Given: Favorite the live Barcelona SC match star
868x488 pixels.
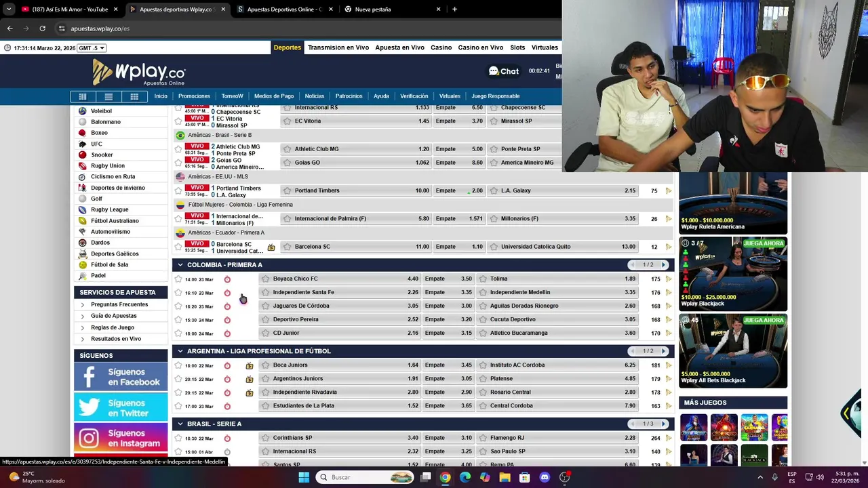Looking at the screenshot, I should 178,247.
